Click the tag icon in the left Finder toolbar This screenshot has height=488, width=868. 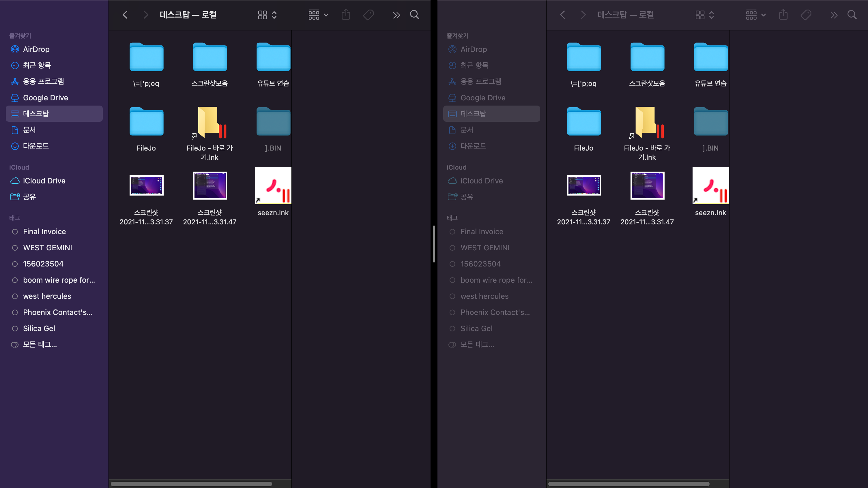(368, 15)
